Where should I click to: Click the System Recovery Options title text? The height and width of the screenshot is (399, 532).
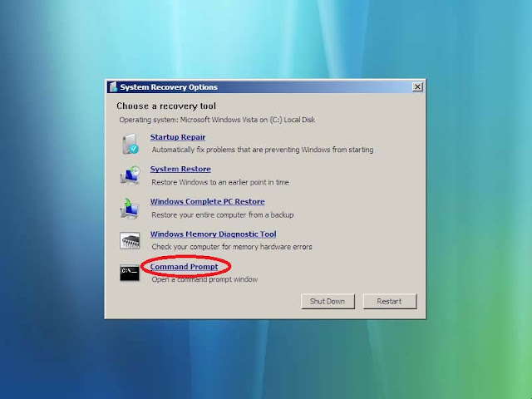169,87
